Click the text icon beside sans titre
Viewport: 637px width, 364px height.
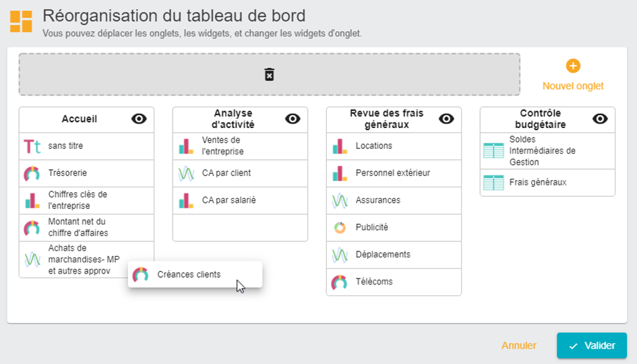(32, 146)
